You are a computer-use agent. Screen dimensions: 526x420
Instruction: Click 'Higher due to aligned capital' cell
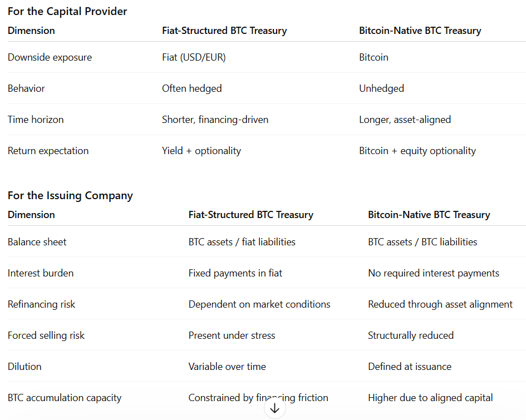pos(430,398)
